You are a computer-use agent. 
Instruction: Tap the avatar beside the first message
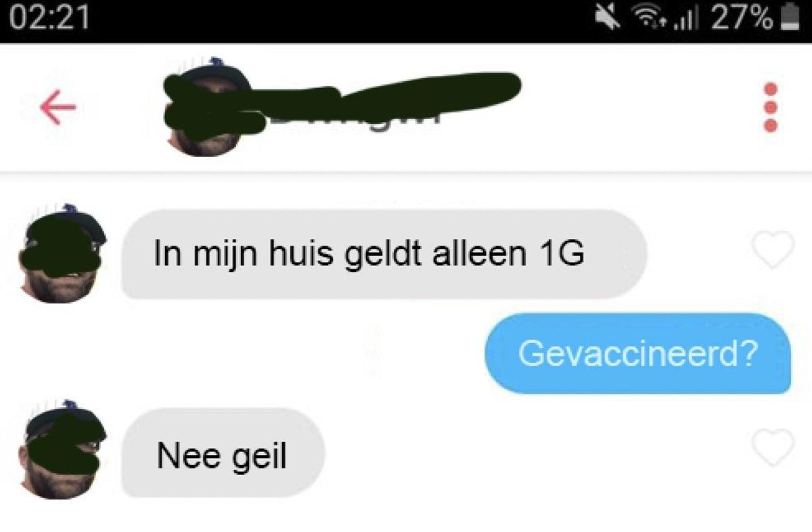pos(62,252)
